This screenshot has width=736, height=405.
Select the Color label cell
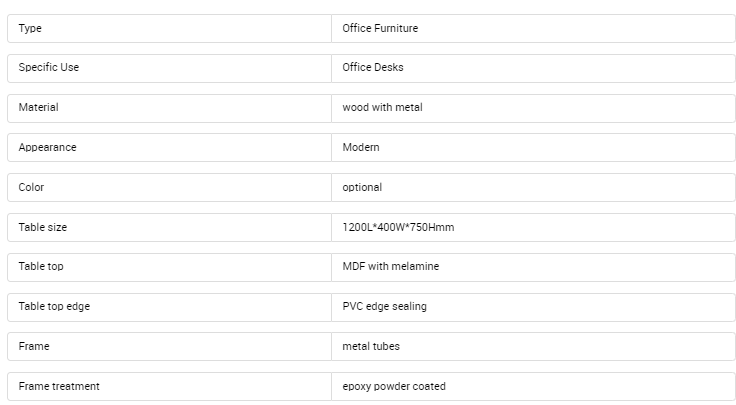(31, 187)
